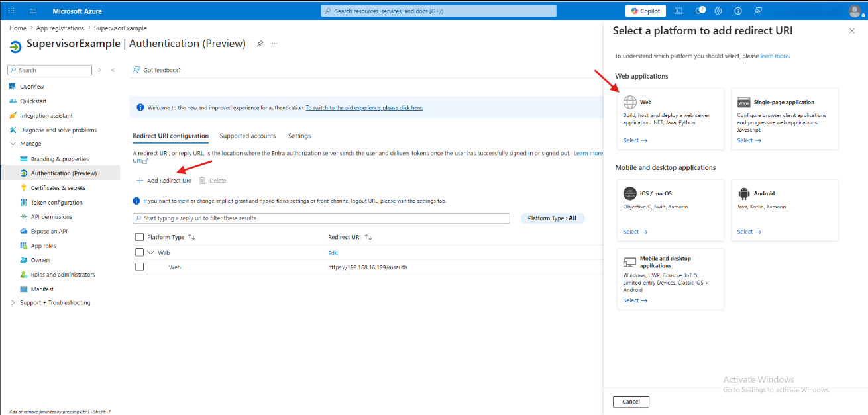Go to App registrations breadcrumb
868x415 pixels.
click(x=60, y=28)
